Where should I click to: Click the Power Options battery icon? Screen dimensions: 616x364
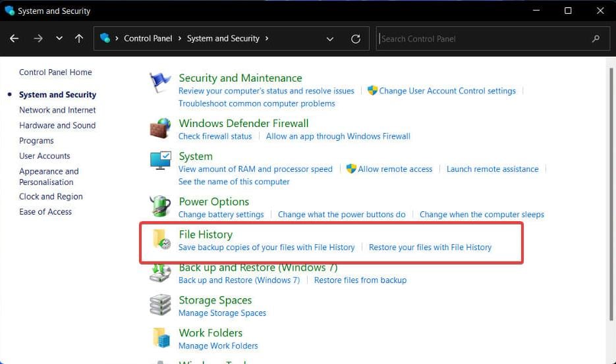[x=160, y=206]
